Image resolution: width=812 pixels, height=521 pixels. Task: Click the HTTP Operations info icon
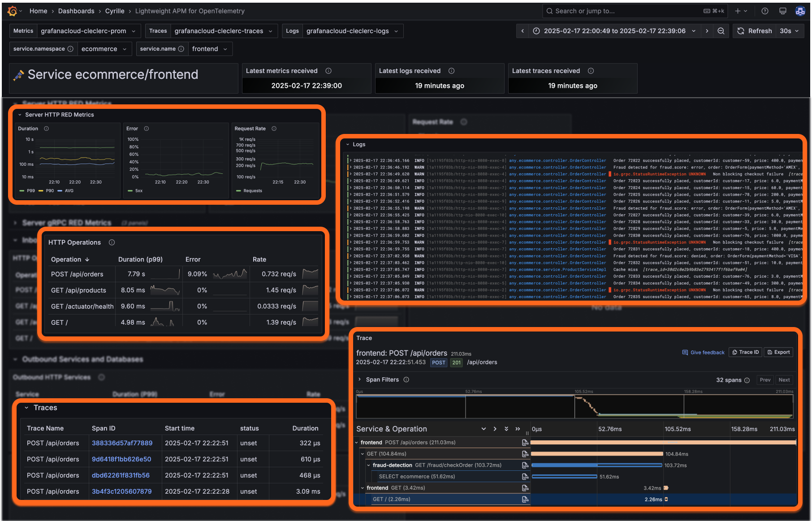pyautogui.click(x=112, y=242)
